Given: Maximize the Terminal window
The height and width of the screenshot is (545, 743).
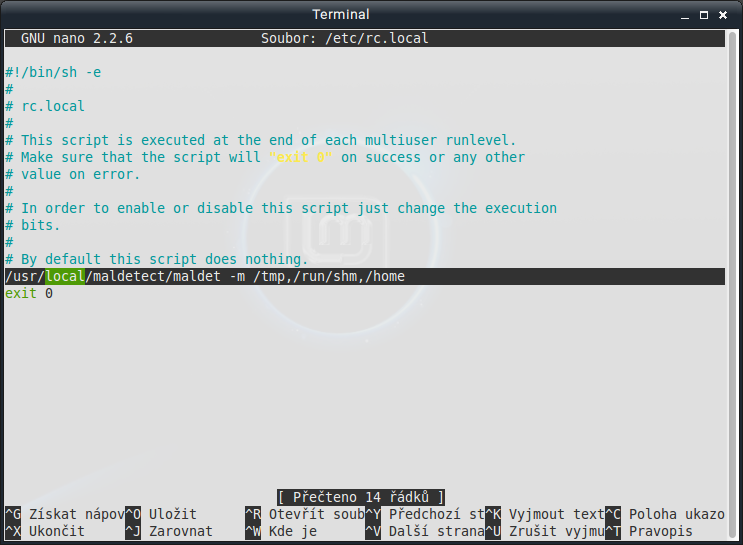Looking at the screenshot, I should [704, 16].
